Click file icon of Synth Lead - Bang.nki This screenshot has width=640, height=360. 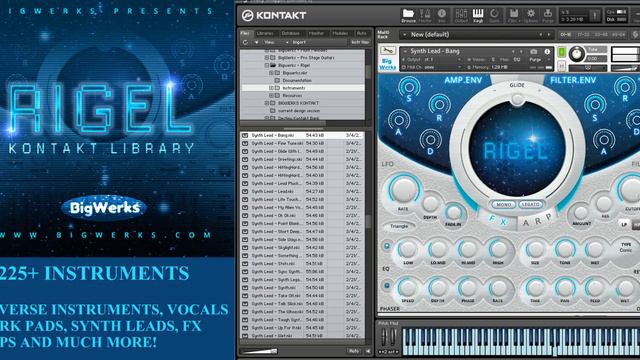tap(245, 135)
